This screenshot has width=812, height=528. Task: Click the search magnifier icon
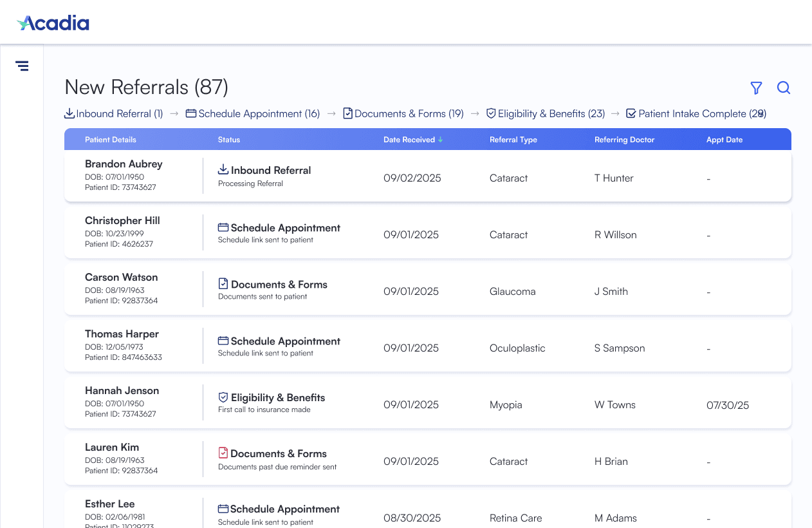pos(783,88)
